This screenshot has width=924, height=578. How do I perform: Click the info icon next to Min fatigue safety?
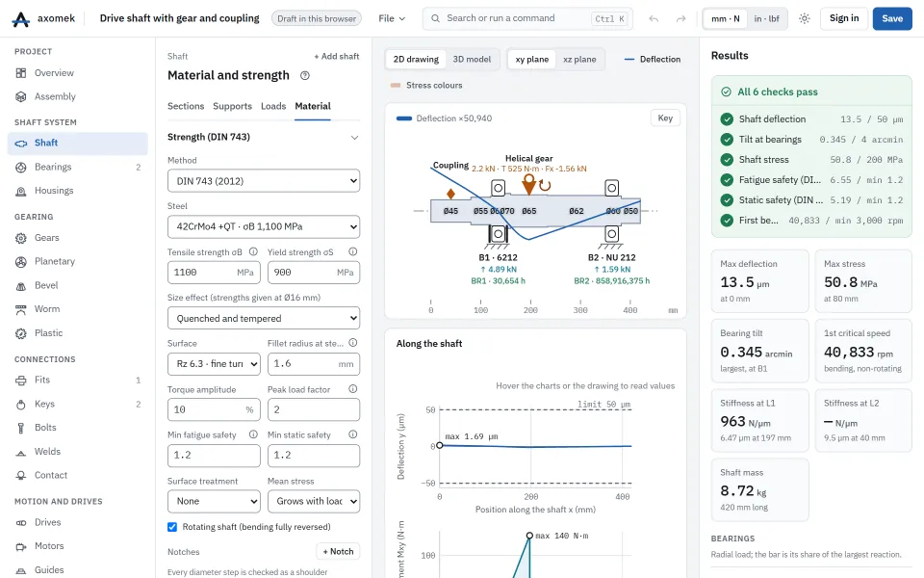pos(253,434)
